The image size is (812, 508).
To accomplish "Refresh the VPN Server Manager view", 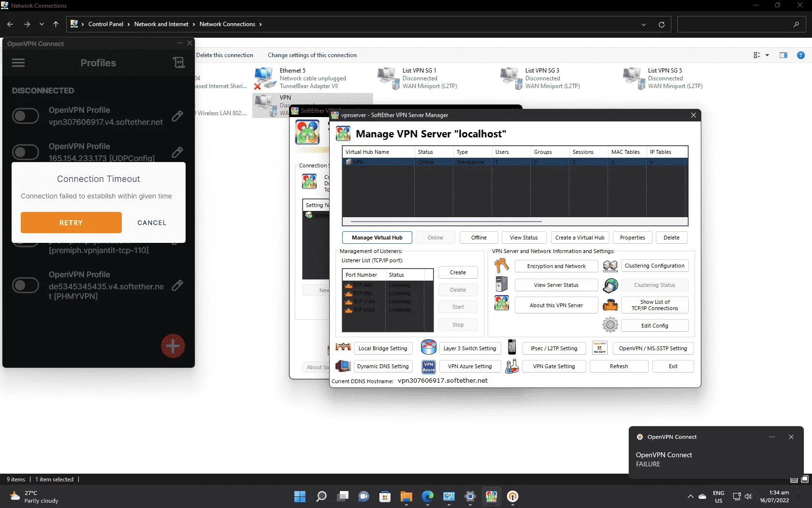I will 619,366.
